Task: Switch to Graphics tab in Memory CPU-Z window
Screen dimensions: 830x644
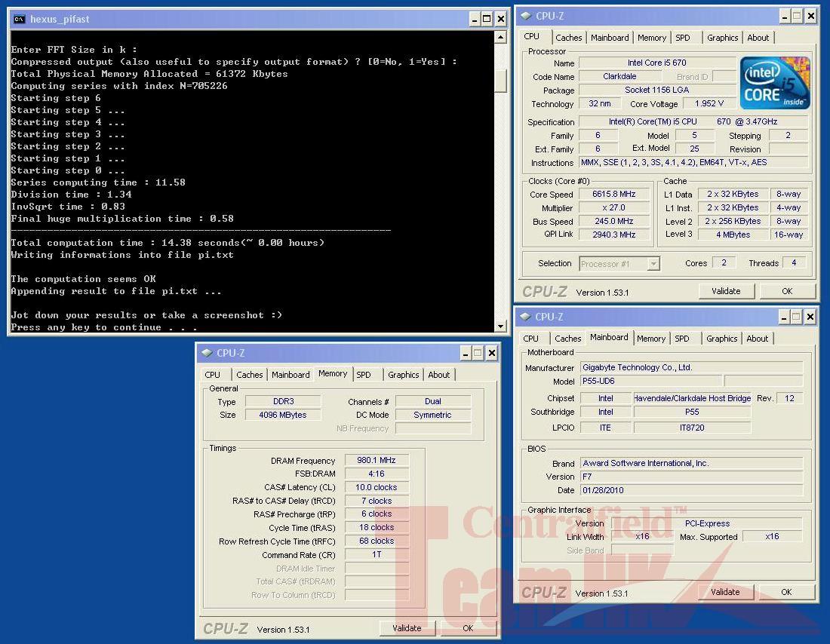Action: 404,375
